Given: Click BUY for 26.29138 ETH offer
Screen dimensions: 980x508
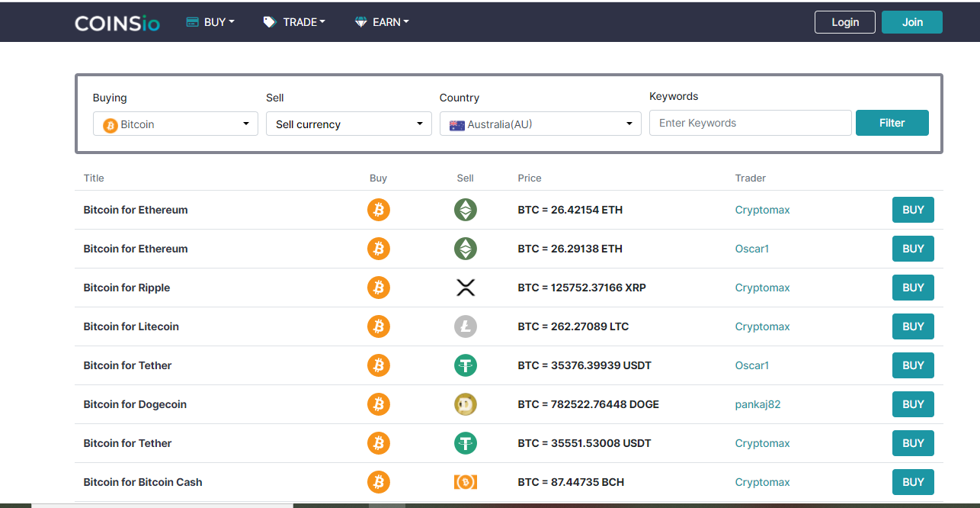Looking at the screenshot, I should 913,249.
